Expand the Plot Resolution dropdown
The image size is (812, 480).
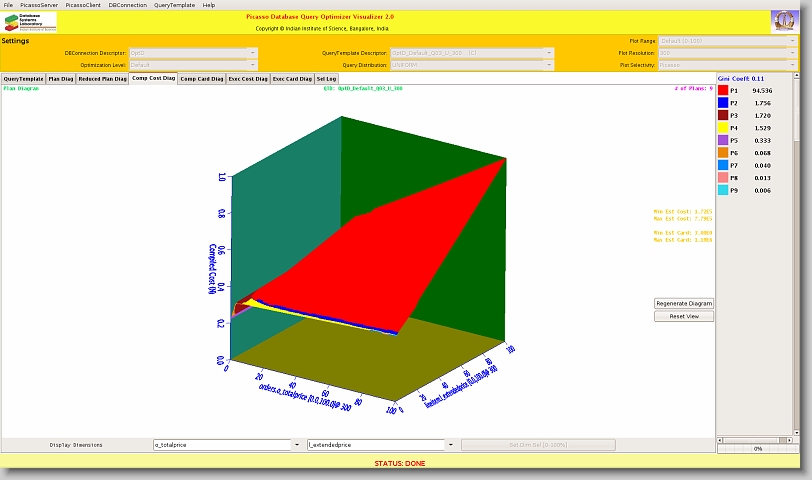pyautogui.click(x=727, y=53)
